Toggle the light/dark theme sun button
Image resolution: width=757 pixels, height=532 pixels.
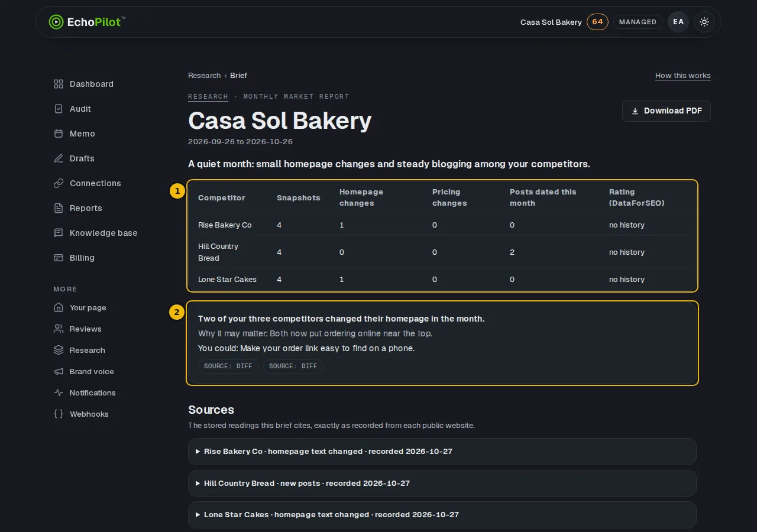[x=704, y=22]
